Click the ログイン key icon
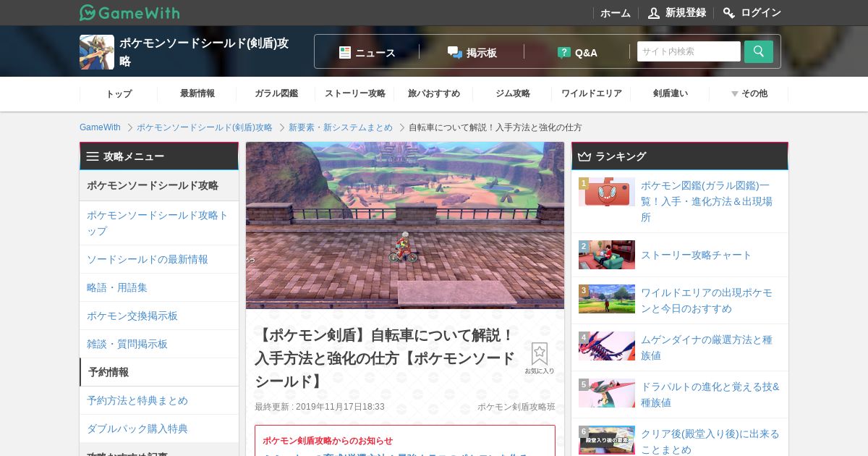The height and width of the screenshot is (456, 868). [x=729, y=13]
